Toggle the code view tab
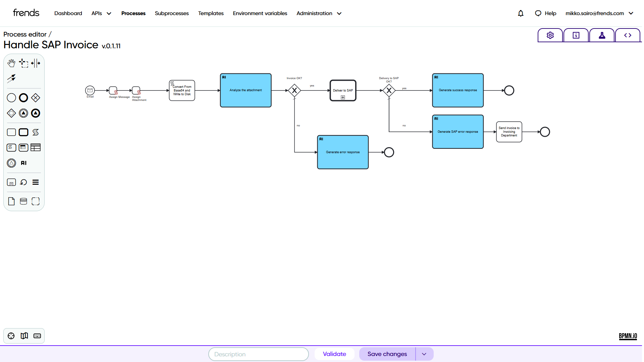 (628, 35)
